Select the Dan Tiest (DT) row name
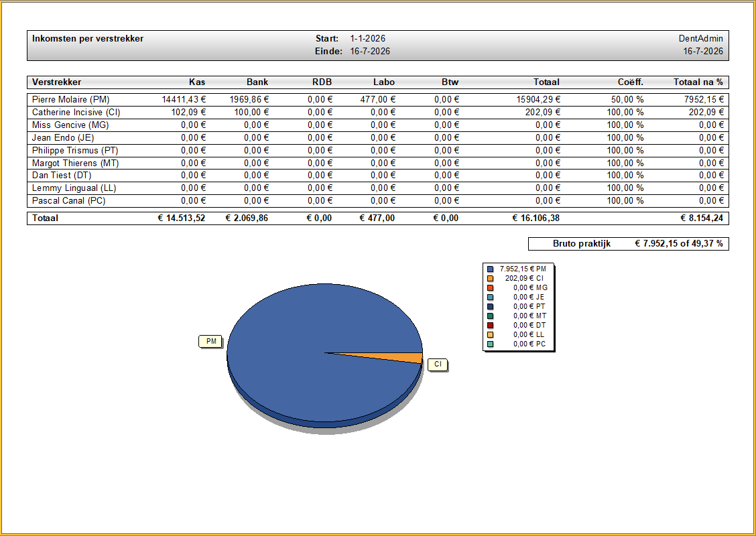Image resolution: width=756 pixels, height=536 pixels. pyautogui.click(x=62, y=175)
